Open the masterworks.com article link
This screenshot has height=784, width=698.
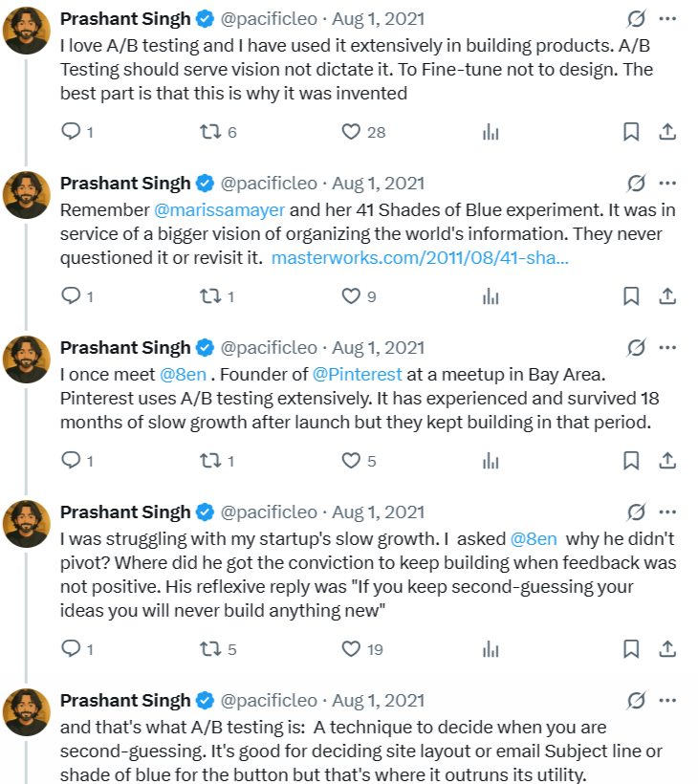point(420,258)
